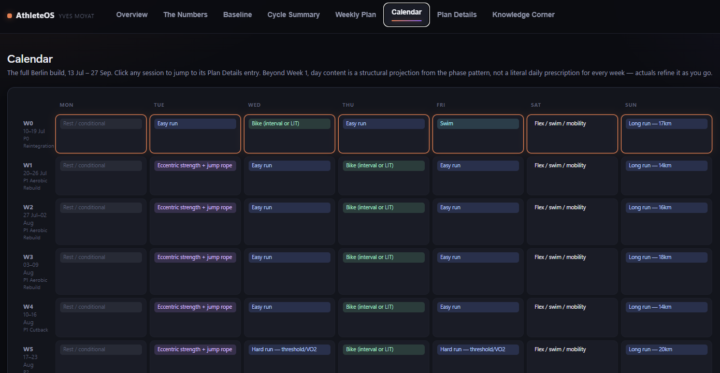Screen dimensions: 720x373
Task: Open Long run — 20km session
Action: [x=666, y=350]
